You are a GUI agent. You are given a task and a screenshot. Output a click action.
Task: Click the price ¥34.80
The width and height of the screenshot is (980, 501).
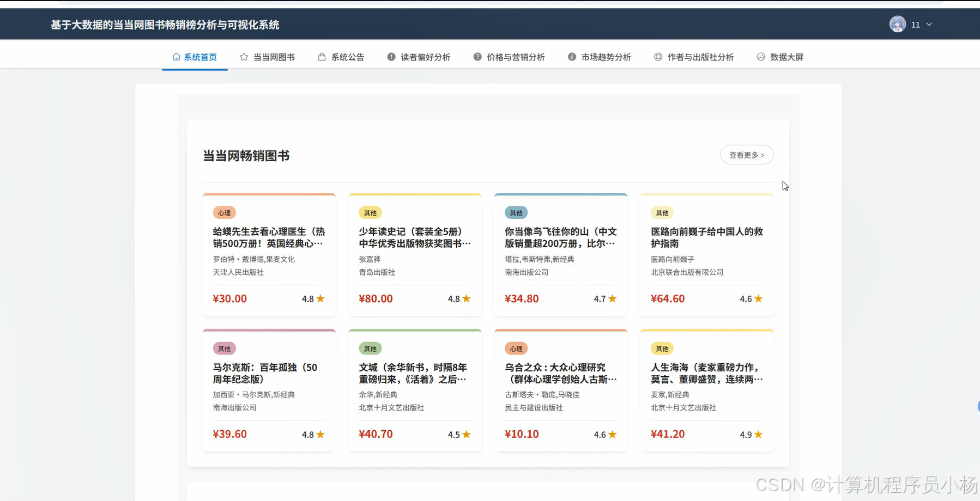coord(522,298)
